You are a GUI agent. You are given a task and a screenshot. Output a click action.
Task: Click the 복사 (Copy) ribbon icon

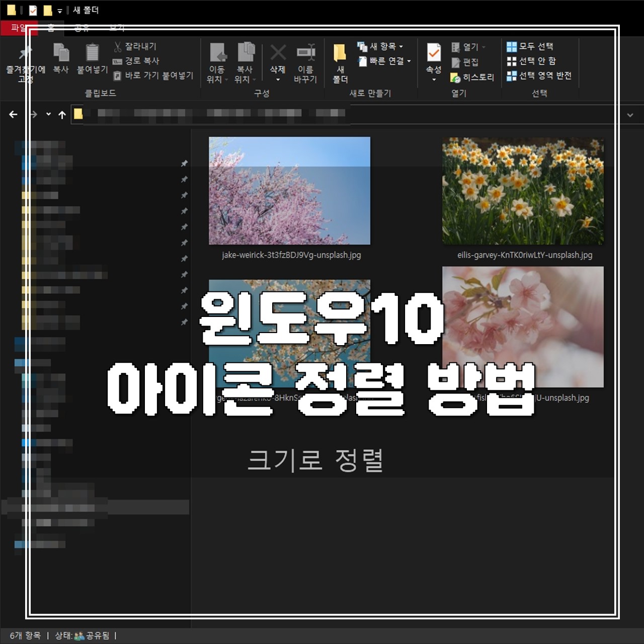tap(61, 52)
